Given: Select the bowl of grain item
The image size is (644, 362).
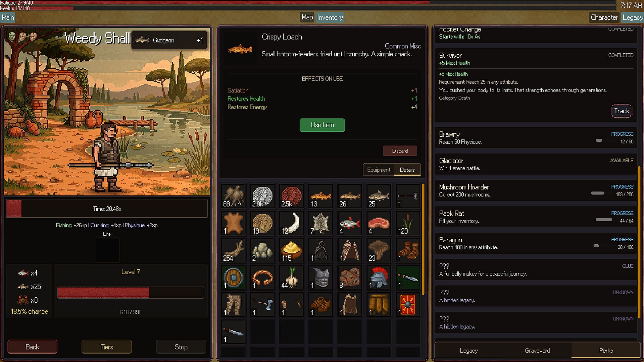Looking at the screenshot, I should (x=291, y=250).
